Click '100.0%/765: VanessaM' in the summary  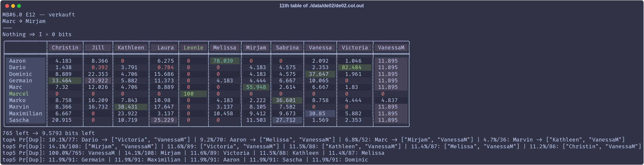pyautogui.click(x=82, y=153)
